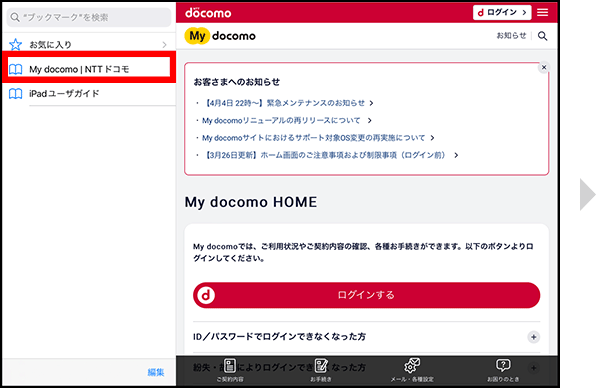Open the My docomo | NTTドコモ bookmark
Screen dimensions: 596x388
[89, 69]
